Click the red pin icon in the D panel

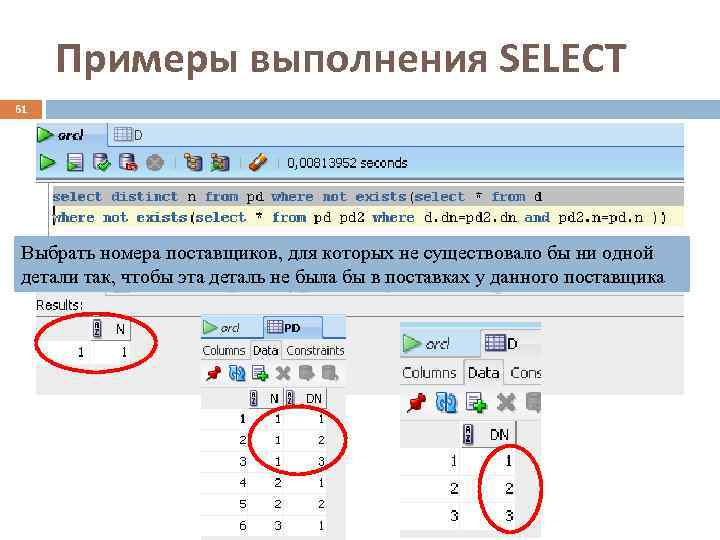tap(416, 403)
